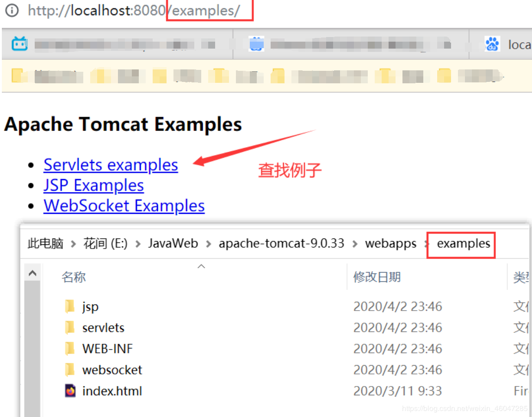Select the 'websocket' file name

112,370
